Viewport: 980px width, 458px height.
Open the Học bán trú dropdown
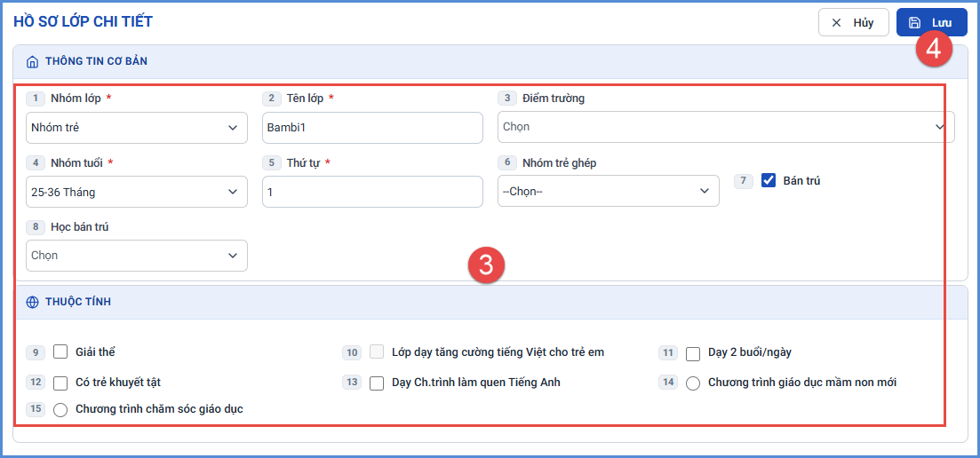[x=137, y=256]
